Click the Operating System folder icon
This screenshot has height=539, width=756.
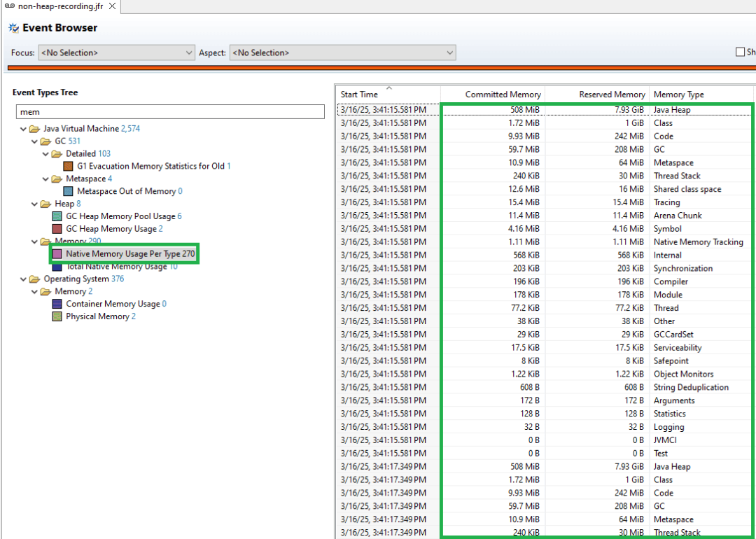pos(34,279)
